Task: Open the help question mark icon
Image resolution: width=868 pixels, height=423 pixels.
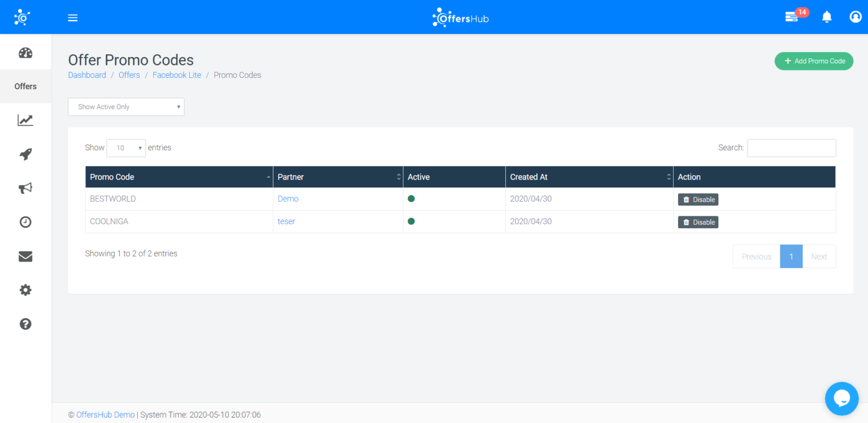Action: click(25, 324)
